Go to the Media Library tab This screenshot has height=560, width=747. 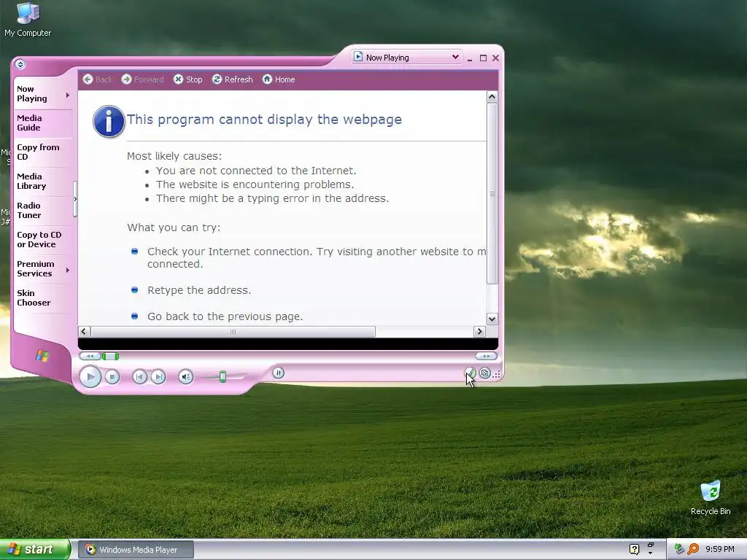43,181
